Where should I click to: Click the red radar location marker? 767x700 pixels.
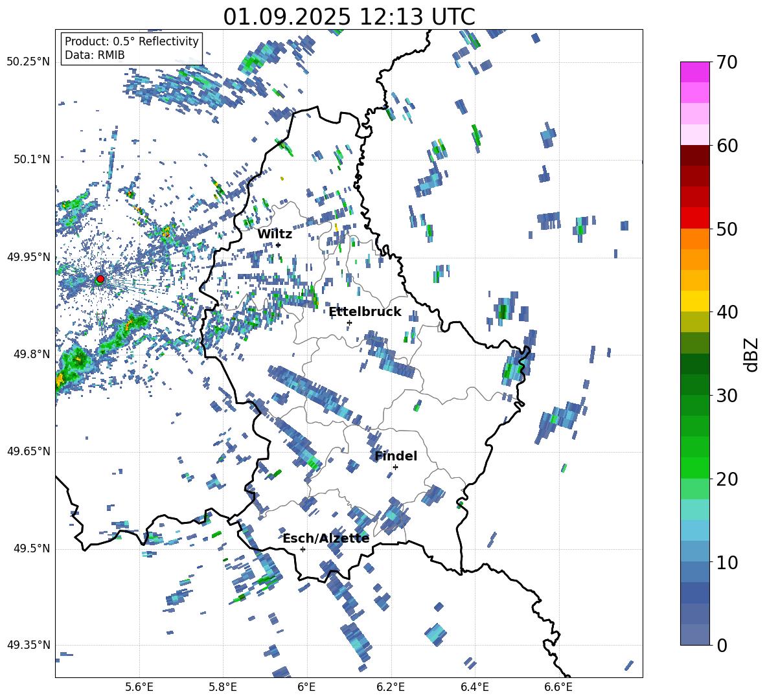click(100, 278)
